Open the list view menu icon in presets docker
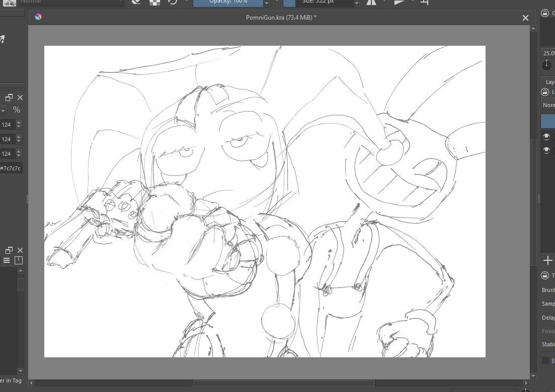The image size is (555, 392). pyautogui.click(x=7, y=260)
